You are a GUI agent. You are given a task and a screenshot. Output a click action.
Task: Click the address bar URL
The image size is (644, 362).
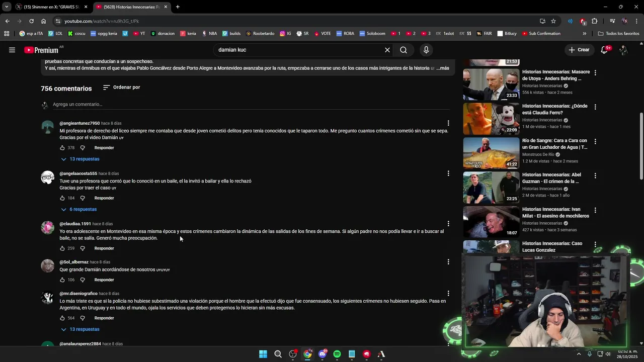point(102,21)
